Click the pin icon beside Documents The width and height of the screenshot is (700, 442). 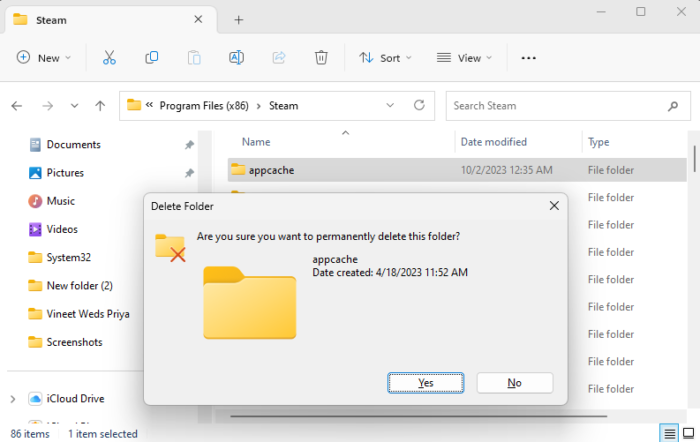189,145
